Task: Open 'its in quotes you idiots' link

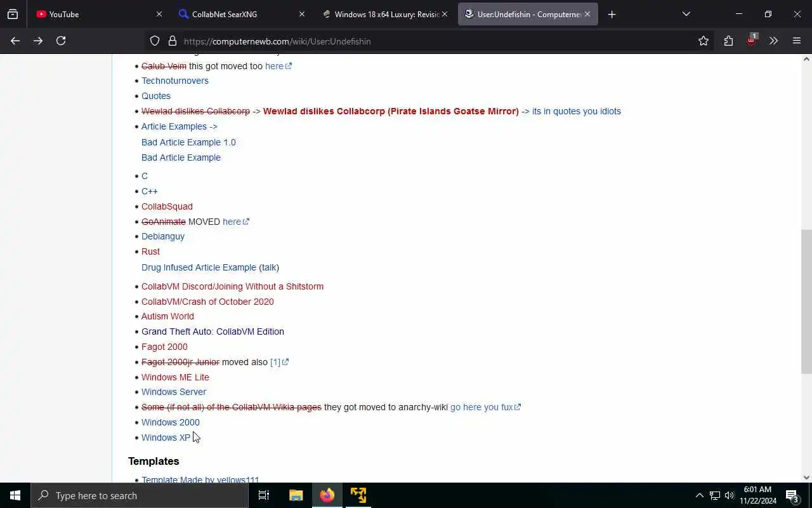Action: (x=576, y=111)
